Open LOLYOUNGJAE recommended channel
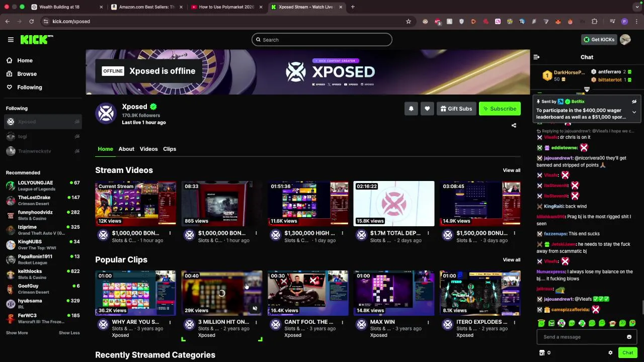 click(43, 186)
